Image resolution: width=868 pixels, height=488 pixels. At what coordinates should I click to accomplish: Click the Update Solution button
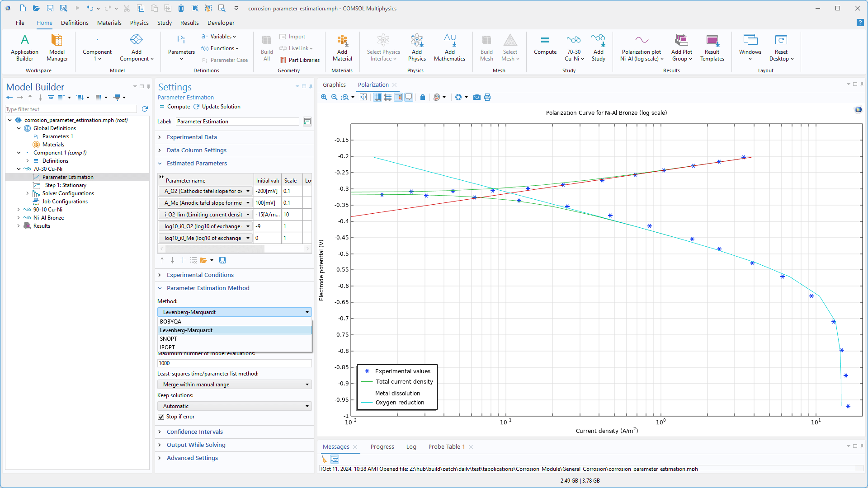[217, 107]
